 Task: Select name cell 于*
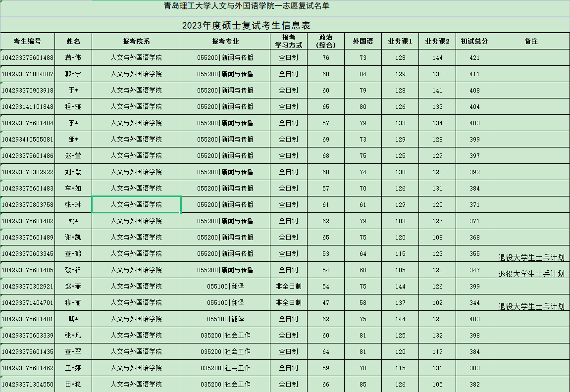point(73,90)
